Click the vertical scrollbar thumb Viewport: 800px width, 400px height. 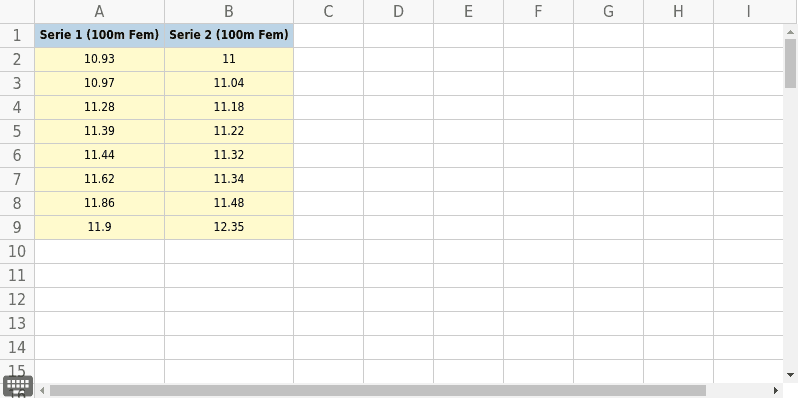click(x=791, y=65)
